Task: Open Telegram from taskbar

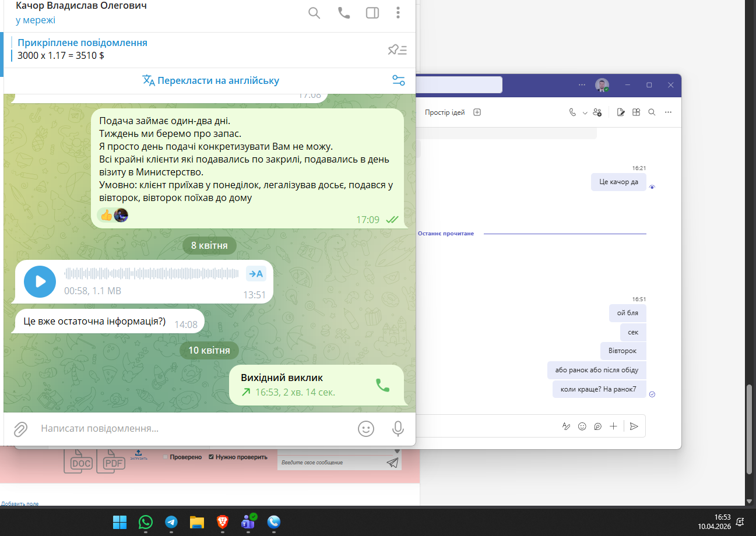Action: [171, 522]
